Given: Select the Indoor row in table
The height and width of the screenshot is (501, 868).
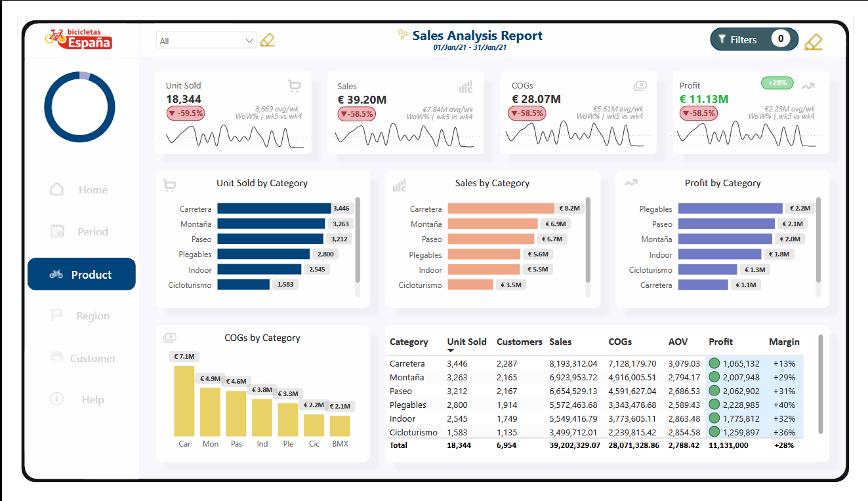Looking at the screenshot, I should [596, 418].
